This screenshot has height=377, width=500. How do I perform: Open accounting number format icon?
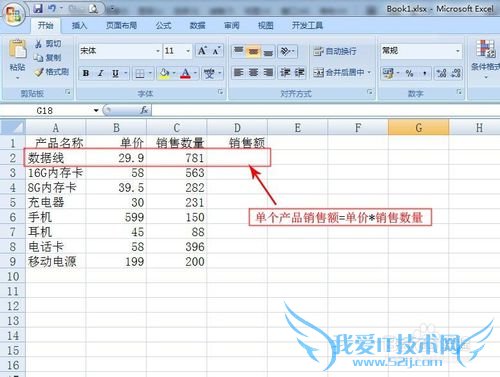[x=388, y=73]
